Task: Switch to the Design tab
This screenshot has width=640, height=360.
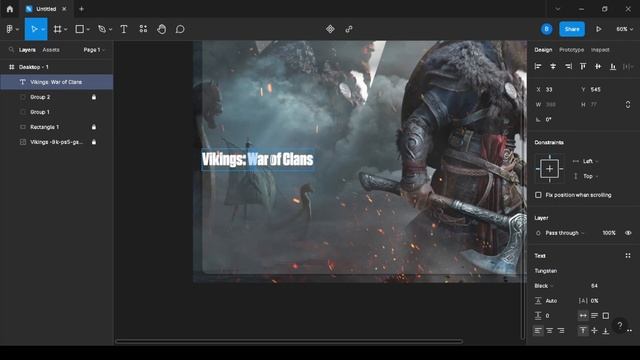Action: point(543,50)
